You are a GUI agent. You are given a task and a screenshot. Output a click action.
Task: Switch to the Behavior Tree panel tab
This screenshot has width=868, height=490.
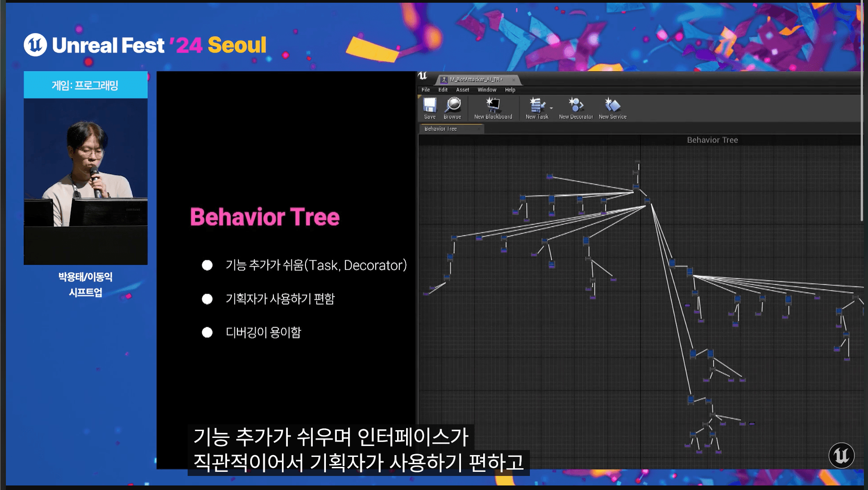point(441,129)
